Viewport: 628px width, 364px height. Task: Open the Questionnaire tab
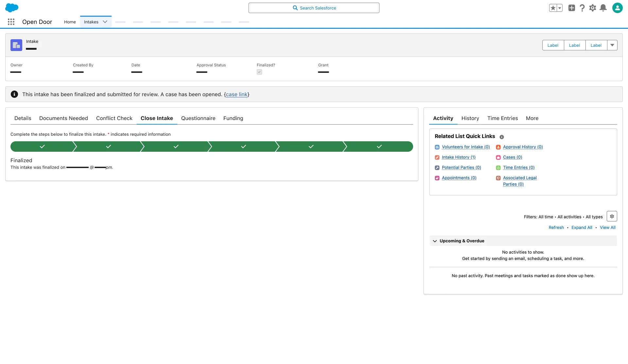[x=198, y=118]
